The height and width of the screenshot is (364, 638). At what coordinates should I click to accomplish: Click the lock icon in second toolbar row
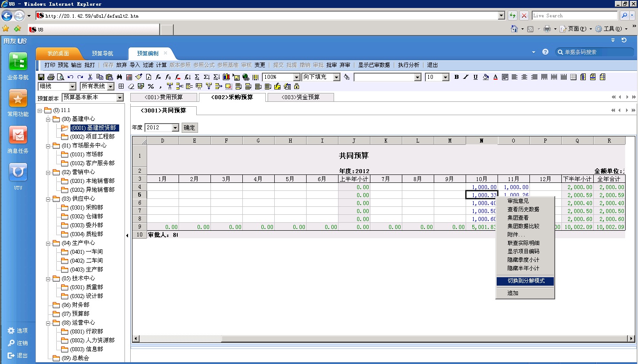point(297,86)
